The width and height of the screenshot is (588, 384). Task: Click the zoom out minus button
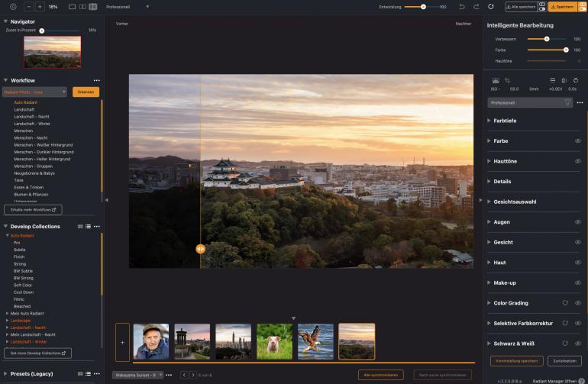point(29,6)
